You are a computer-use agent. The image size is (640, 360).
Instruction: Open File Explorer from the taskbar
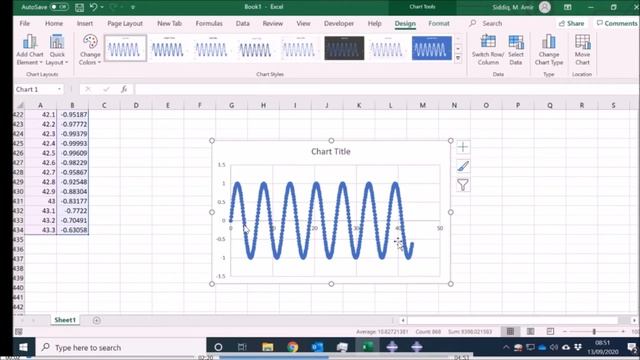click(x=268, y=347)
